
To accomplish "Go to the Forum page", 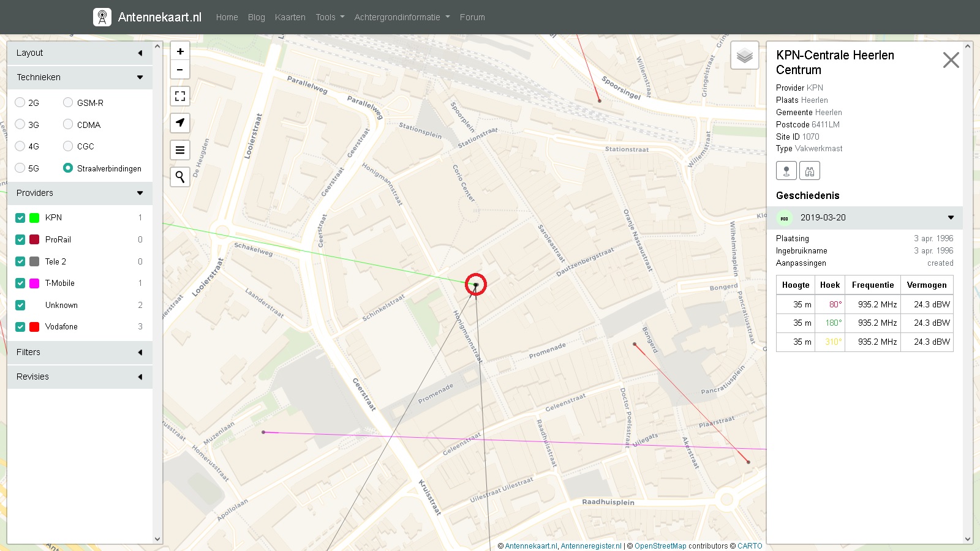I will pyautogui.click(x=472, y=17).
